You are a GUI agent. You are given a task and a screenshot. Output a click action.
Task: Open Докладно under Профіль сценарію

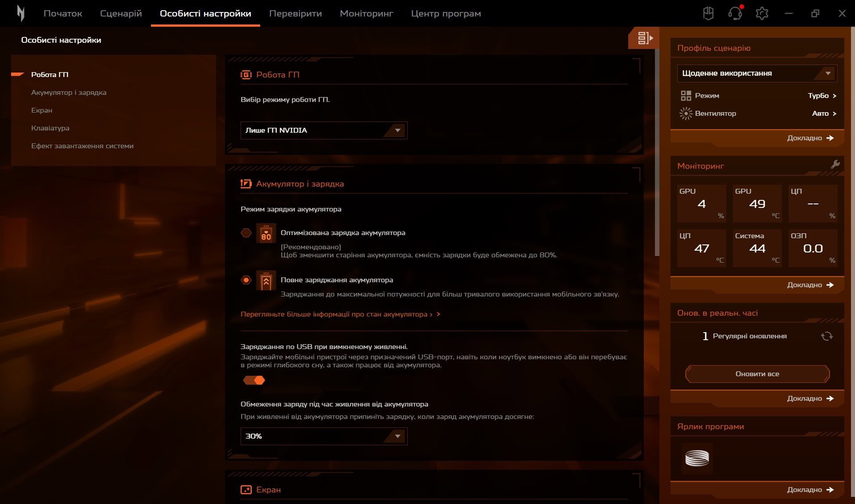(x=810, y=138)
